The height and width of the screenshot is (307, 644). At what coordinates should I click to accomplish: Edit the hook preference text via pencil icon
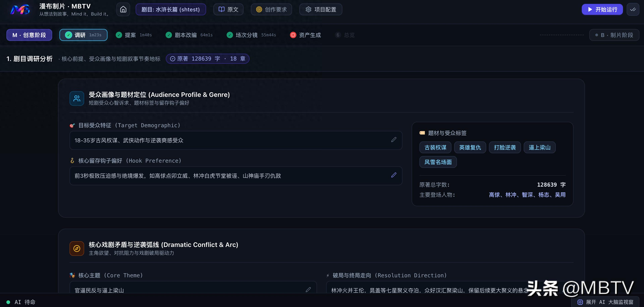pos(394,175)
